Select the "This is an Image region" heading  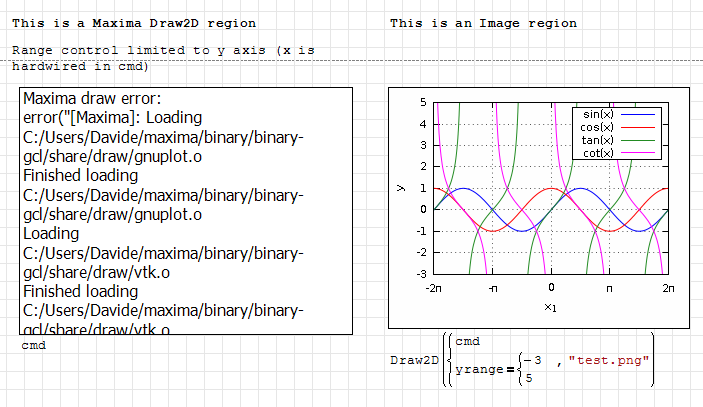(x=482, y=22)
